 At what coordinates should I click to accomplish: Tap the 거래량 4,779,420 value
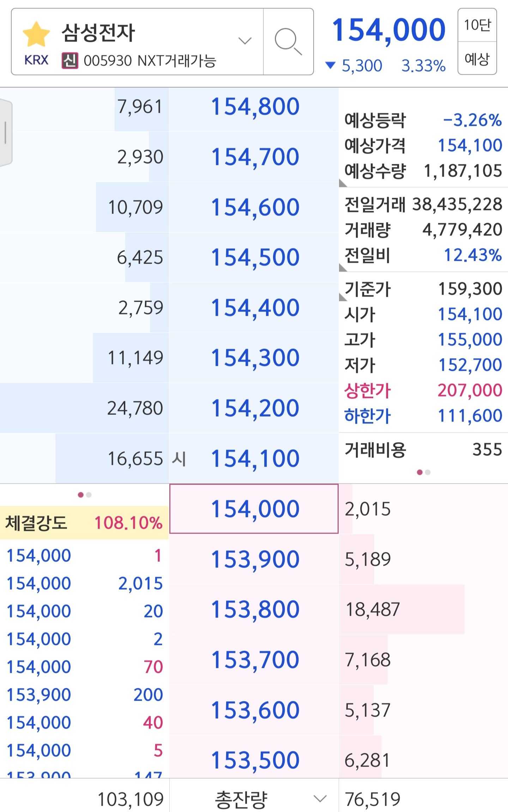coord(462,230)
